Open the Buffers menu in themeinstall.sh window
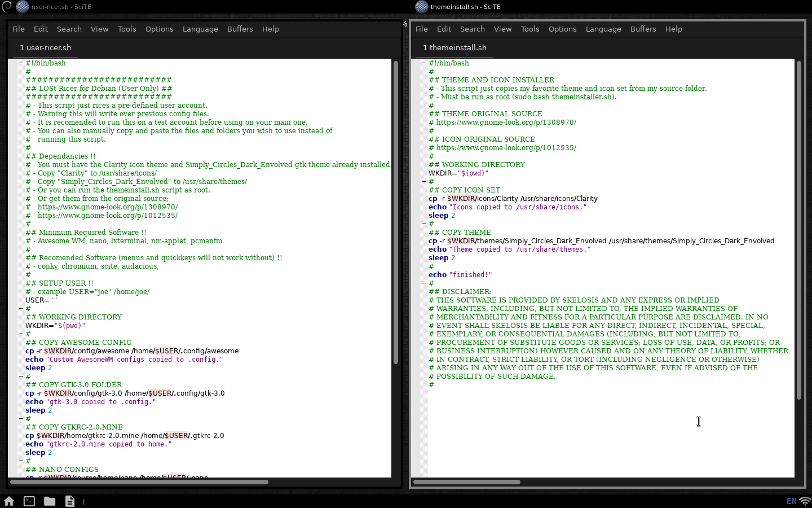The image size is (812, 508). (x=643, y=29)
